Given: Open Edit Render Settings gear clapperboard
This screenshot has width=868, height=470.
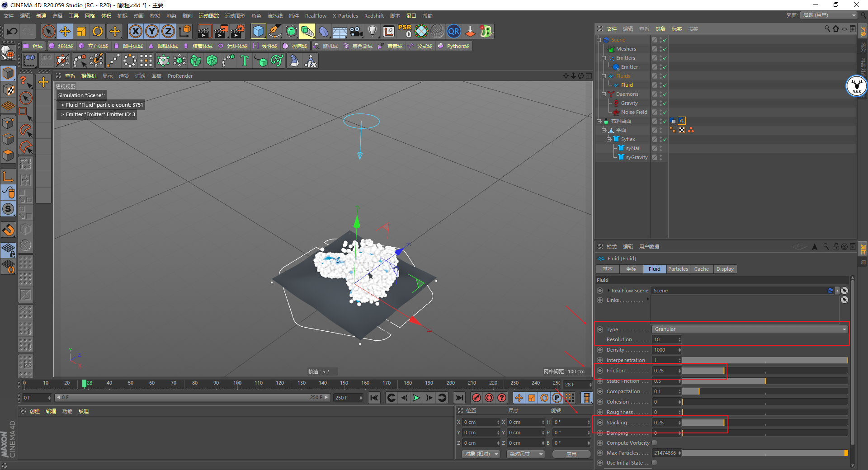Looking at the screenshot, I should [238, 31].
